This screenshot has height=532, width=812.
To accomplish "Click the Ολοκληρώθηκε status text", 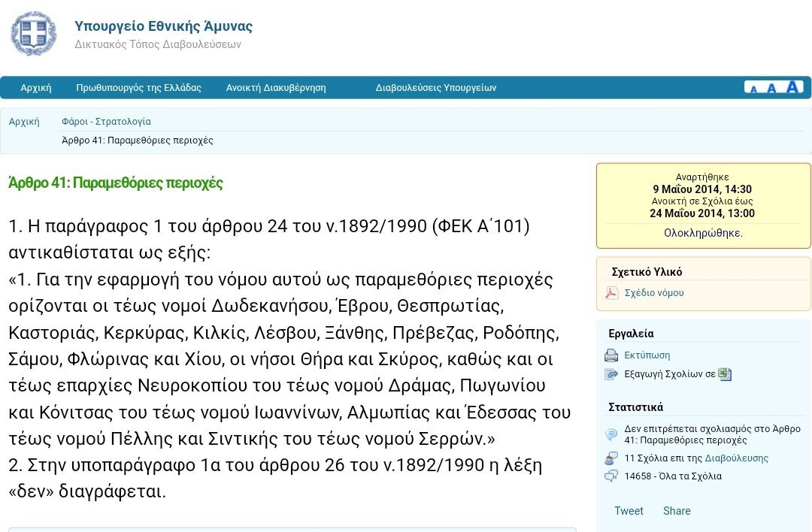I will click(703, 233).
